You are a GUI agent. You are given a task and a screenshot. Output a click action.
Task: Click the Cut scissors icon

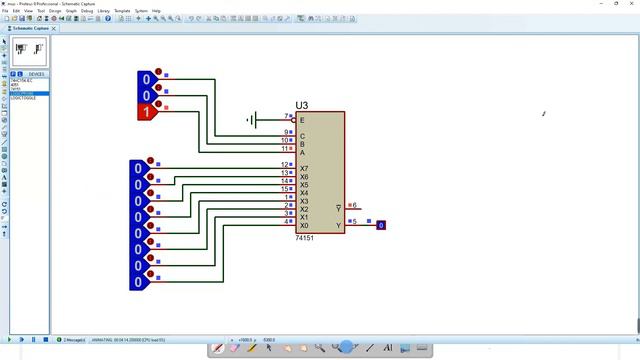[x=209, y=18]
